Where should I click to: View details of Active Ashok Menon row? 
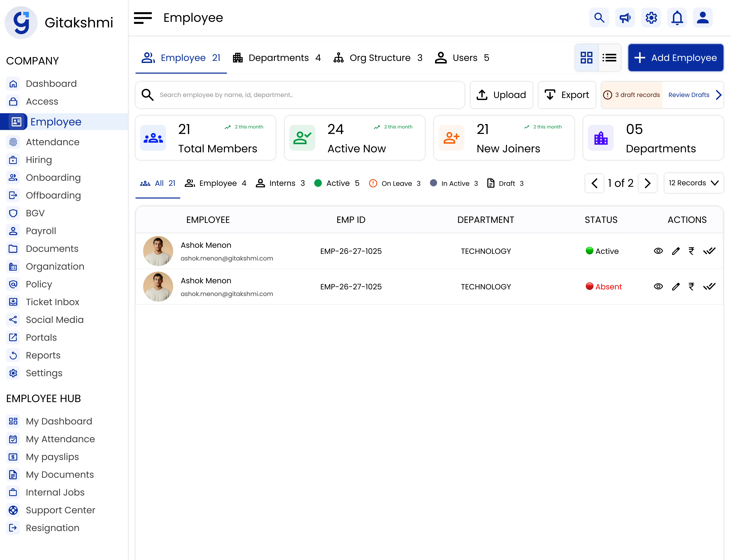[658, 251]
